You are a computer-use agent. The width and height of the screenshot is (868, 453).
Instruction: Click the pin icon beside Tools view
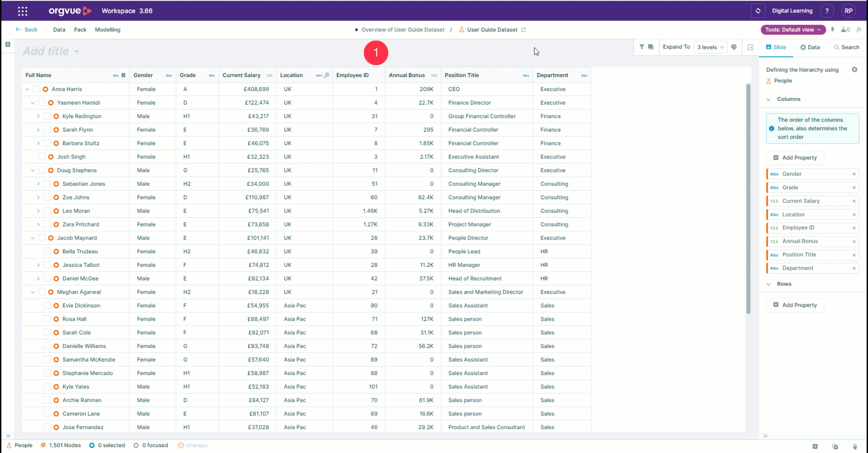[x=832, y=29]
